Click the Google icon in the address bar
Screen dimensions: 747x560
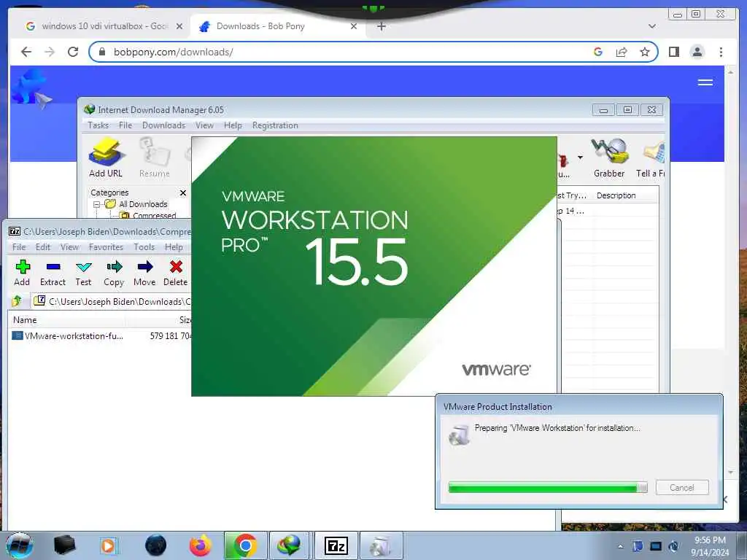[598, 52]
